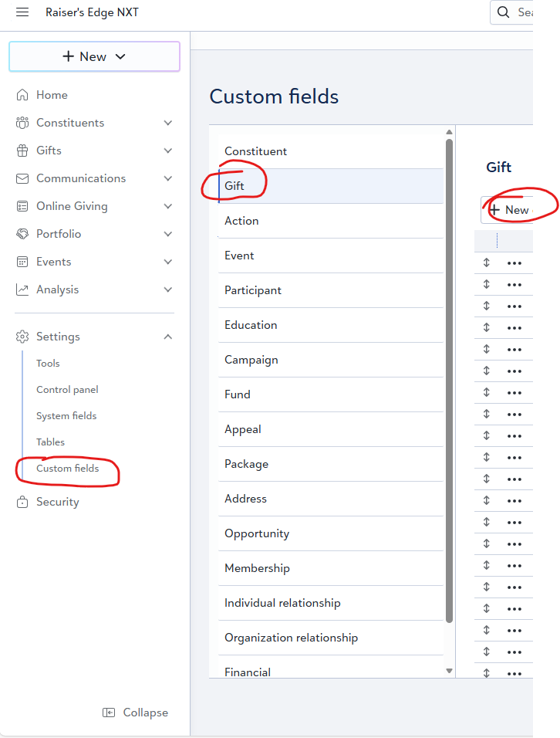Open Tools under Settings
The width and height of the screenshot is (560, 738).
point(48,364)
